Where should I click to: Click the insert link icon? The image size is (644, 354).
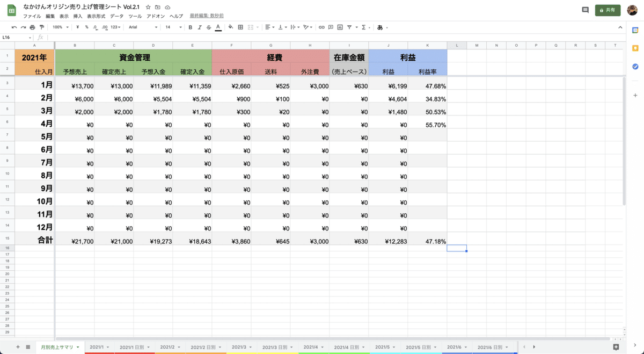tap(321, 27)
